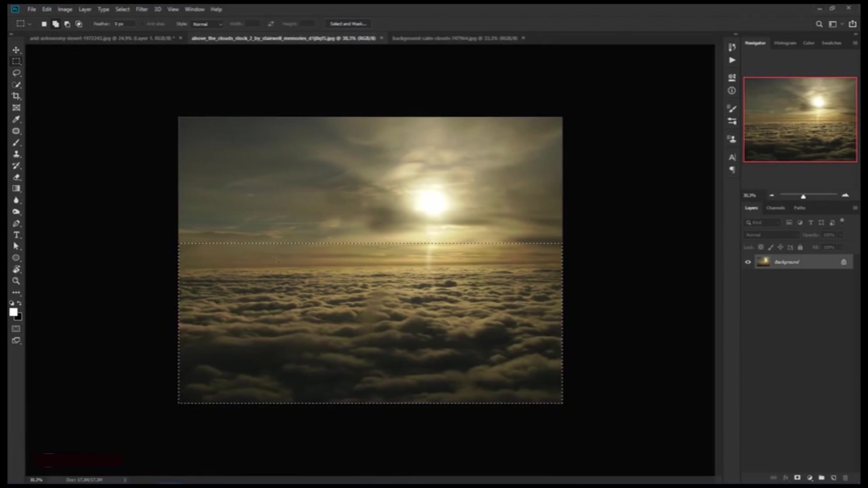Toggle the layer filter on/off switch
The image size is (868, 488).
(842, 221)
